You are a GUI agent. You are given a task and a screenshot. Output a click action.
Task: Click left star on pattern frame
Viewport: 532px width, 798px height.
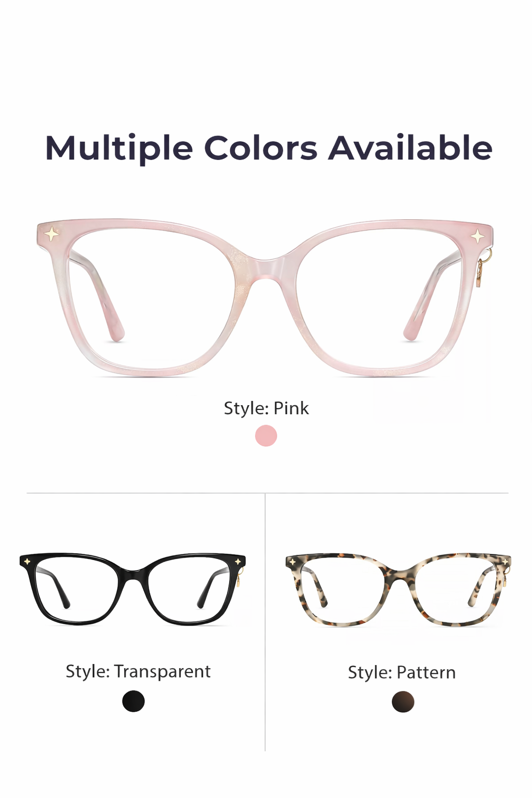tap(292, 562)
